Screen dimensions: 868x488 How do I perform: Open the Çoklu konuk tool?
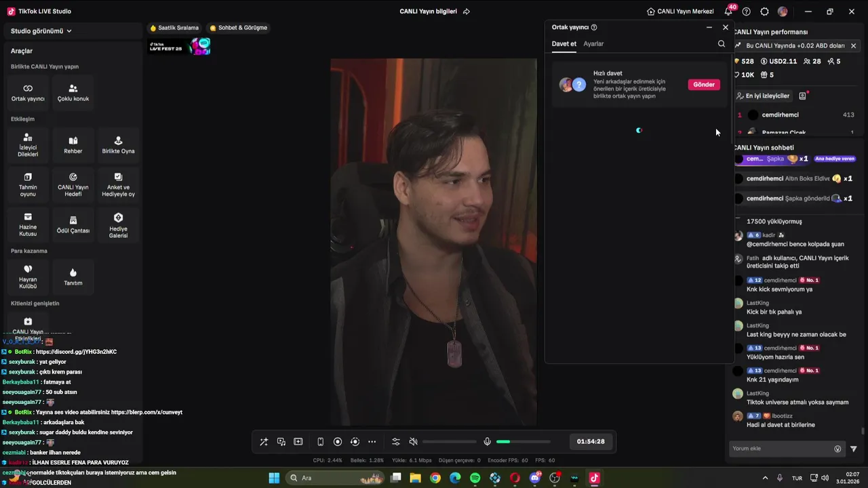[73, 93]
